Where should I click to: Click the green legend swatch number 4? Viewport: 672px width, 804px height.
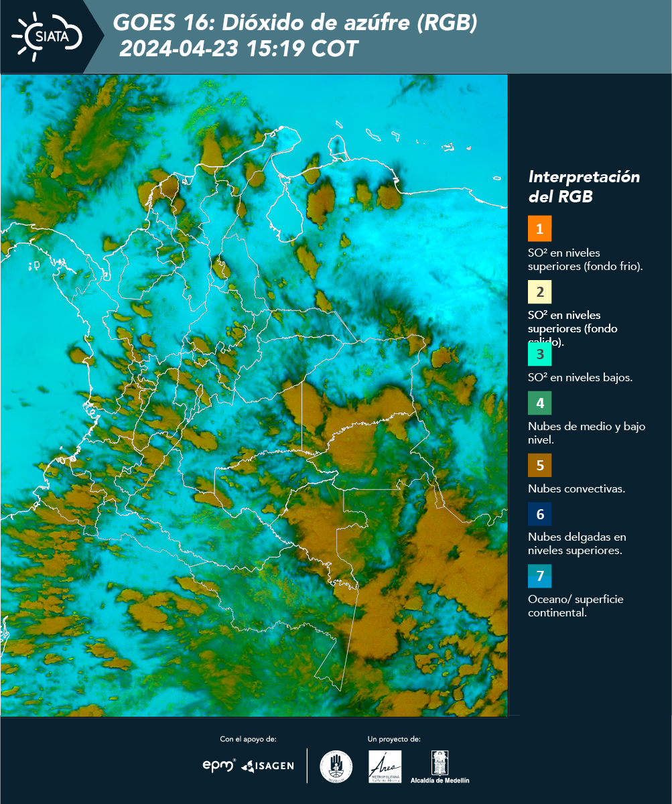(539, 404)
